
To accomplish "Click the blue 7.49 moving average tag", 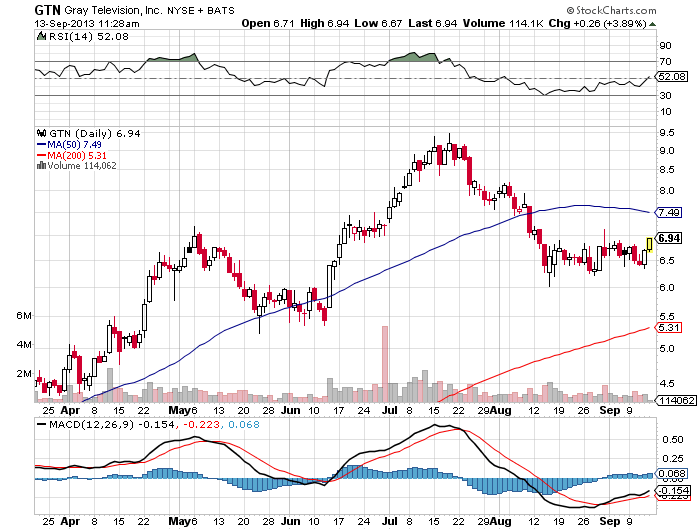I will pos(668,213).
